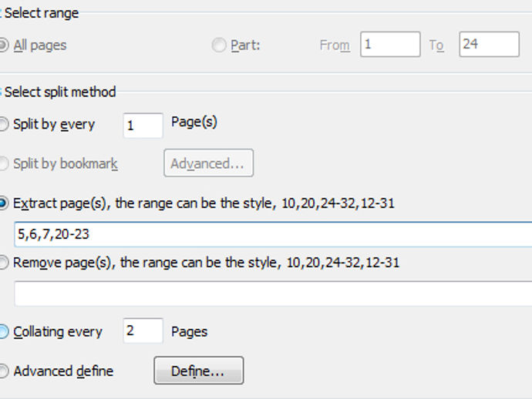Click the Pages label after collating count
532x399 pixels.
190,332
